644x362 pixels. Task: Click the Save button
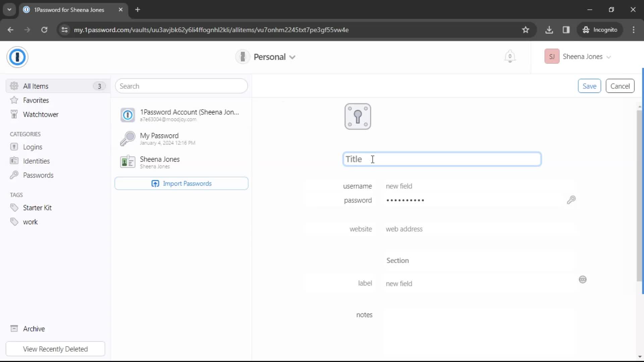tap(590, 86)
